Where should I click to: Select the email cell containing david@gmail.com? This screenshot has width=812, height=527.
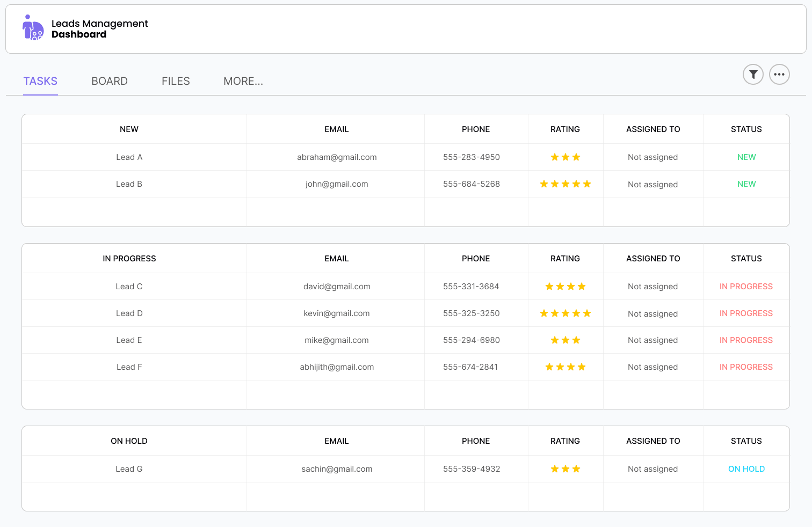tap(336, 286)
